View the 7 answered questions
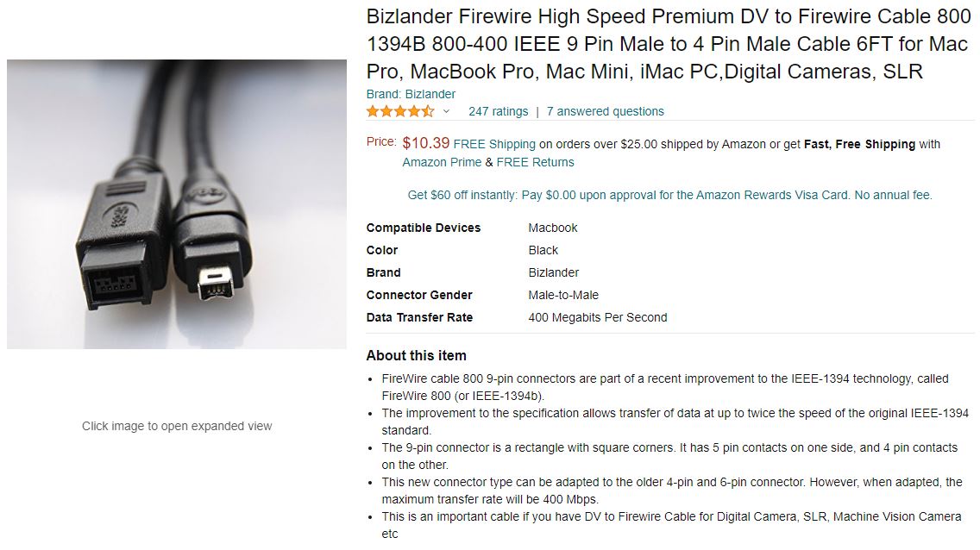The height and width of the screenshot is (550, 980). (x=605, y=111)
